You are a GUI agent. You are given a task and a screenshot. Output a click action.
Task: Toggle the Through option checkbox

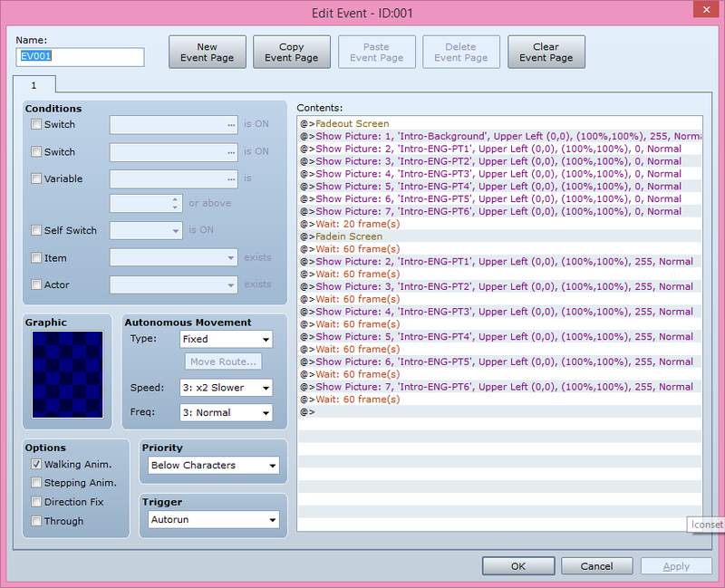(36, 521)
